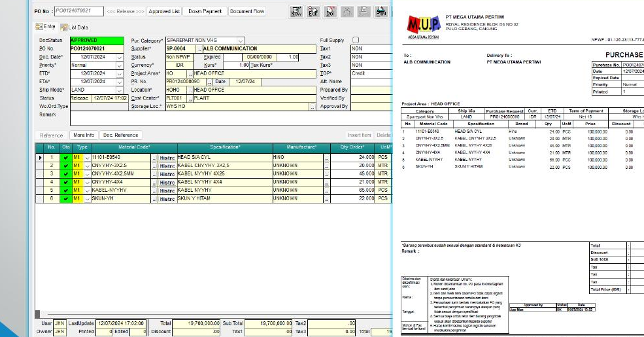Open the Cost Center lookup ellipsis button

[190, 98]
